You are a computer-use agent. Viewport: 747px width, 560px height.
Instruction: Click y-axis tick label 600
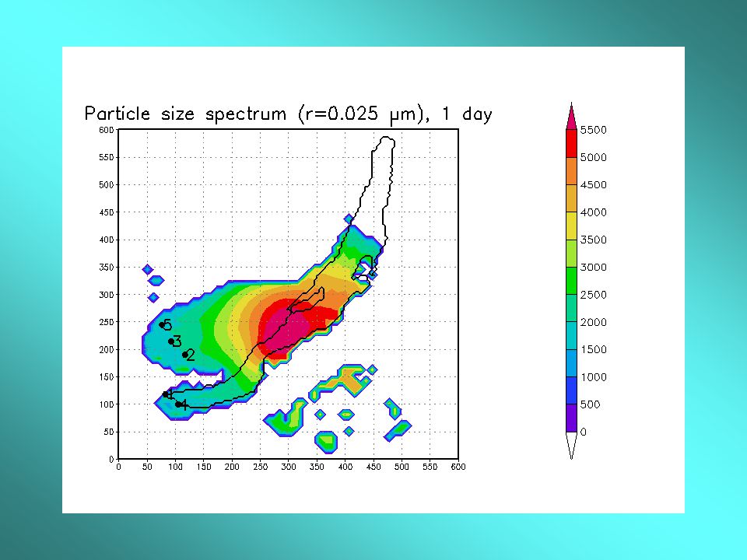[x=107, y=130]
